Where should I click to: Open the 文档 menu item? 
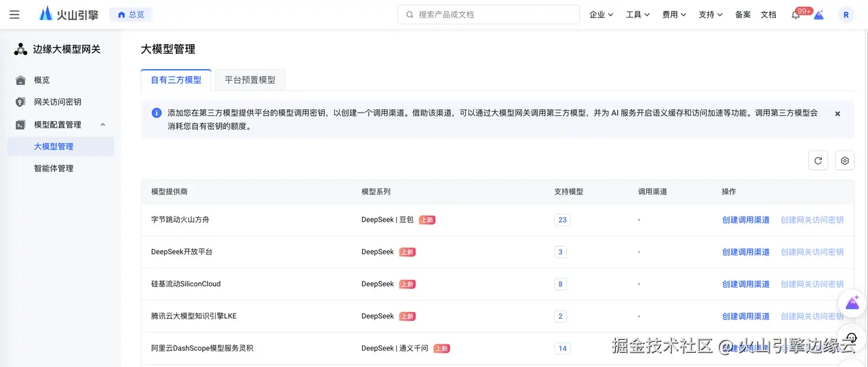[768, 14]
